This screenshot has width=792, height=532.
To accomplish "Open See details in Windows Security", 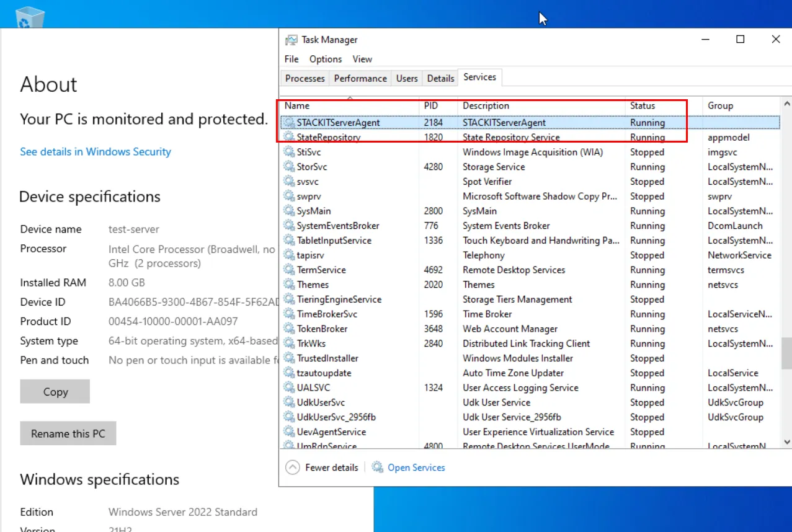I will [x=95, y=151].
